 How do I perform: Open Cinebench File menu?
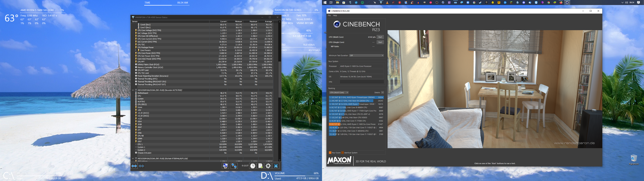pos(329,15)
